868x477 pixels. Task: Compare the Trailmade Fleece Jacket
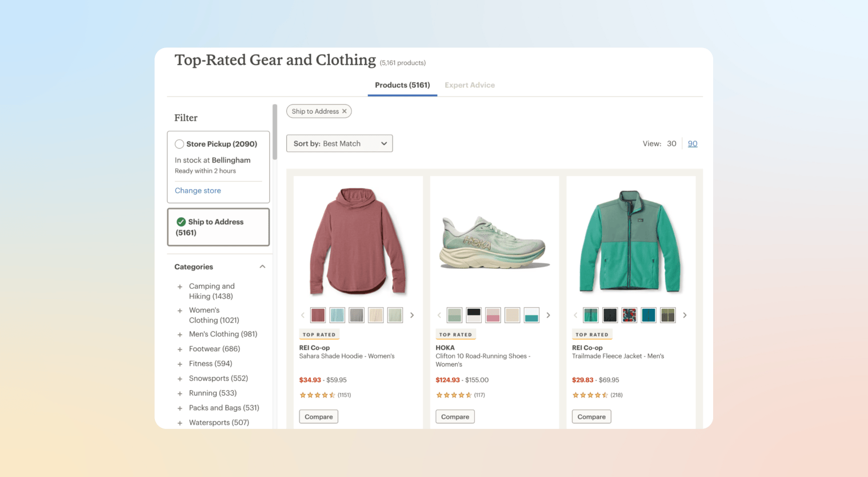[x=591, y=416]
